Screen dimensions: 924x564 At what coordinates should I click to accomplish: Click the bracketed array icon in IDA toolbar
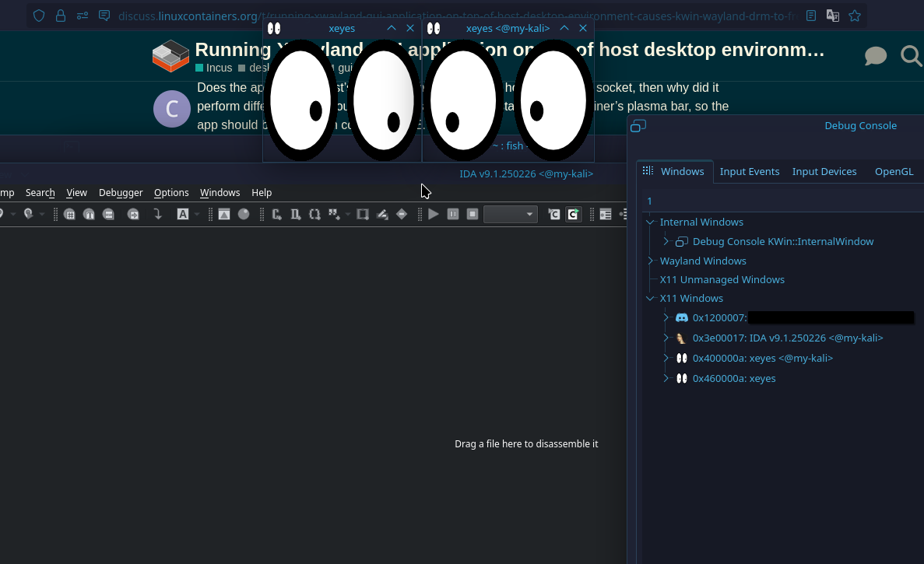[314, 214]
